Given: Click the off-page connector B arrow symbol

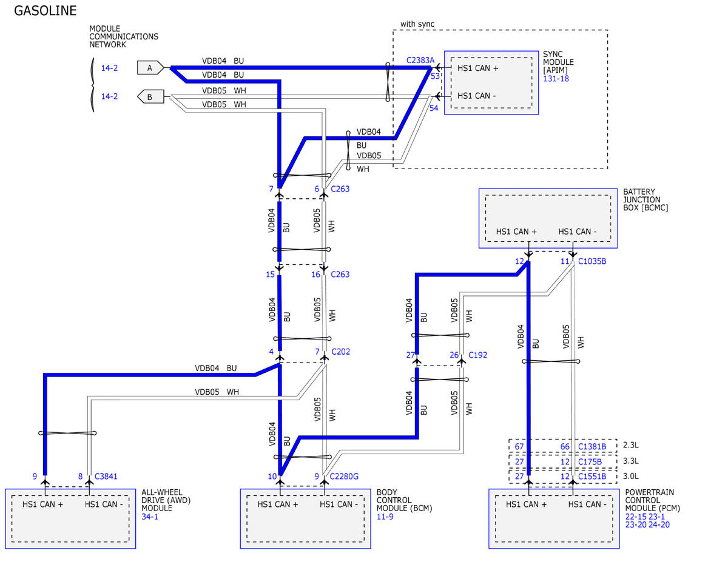Looking at the screenshot, I should click(x=150, y=96).
